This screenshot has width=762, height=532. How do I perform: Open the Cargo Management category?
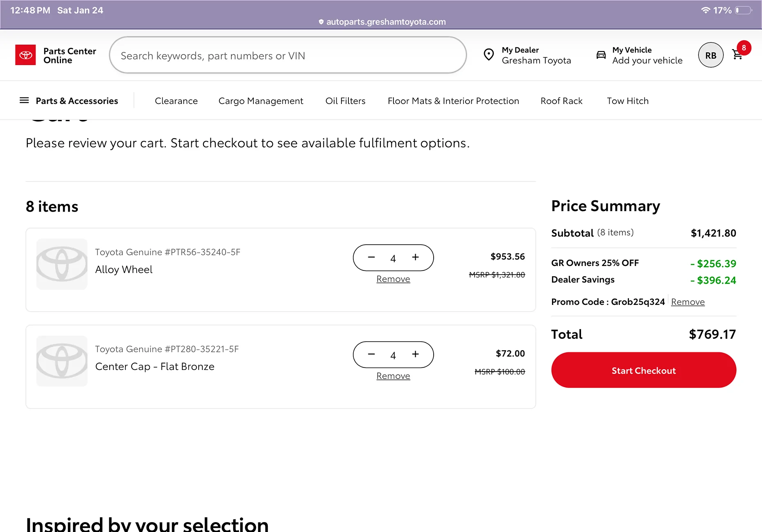(261, 101)
